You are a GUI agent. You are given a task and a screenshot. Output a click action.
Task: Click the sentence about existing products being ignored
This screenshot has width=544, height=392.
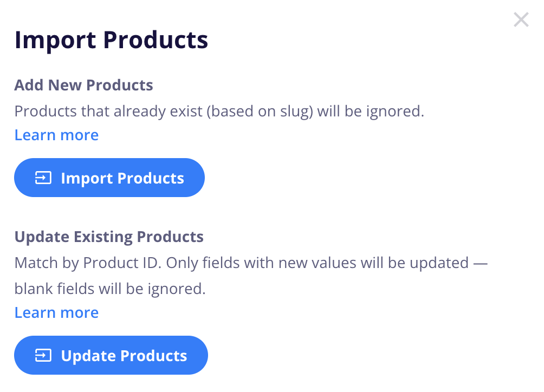219,112
